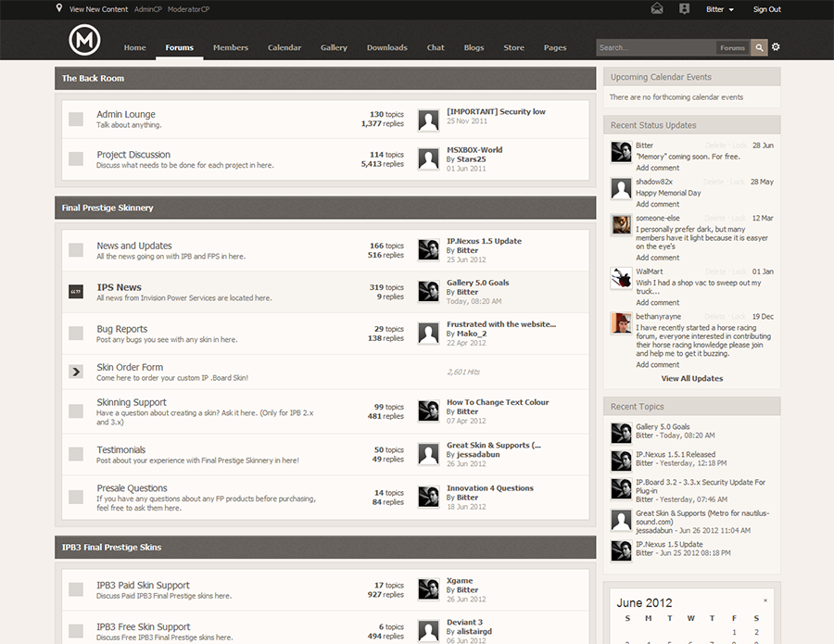Screen dimensions: 834x644
Task: Open advanced search gear icon
Action: (776, 47)
